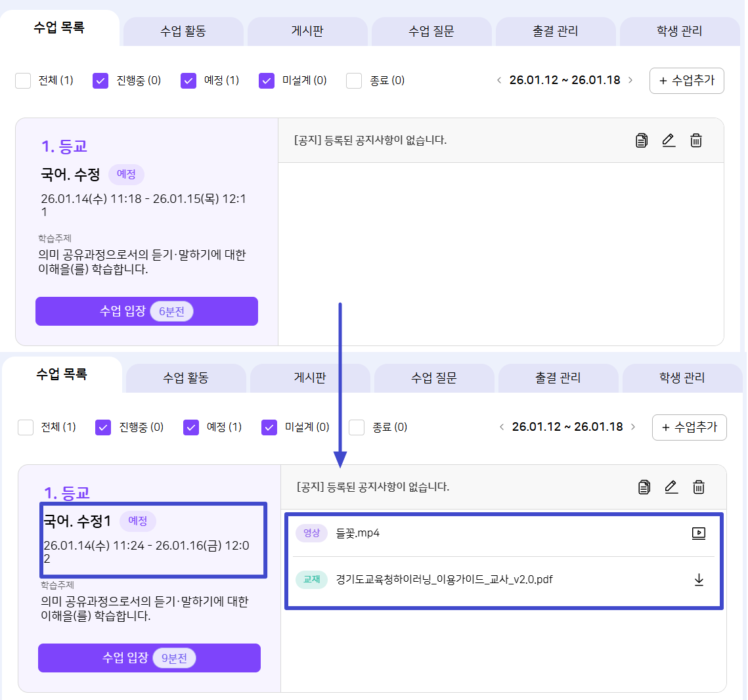Viewport: 748px width, 700px height.
Task: Uncheck 미설계 (0) in the lower filter row
Action: tap(269, 427)
